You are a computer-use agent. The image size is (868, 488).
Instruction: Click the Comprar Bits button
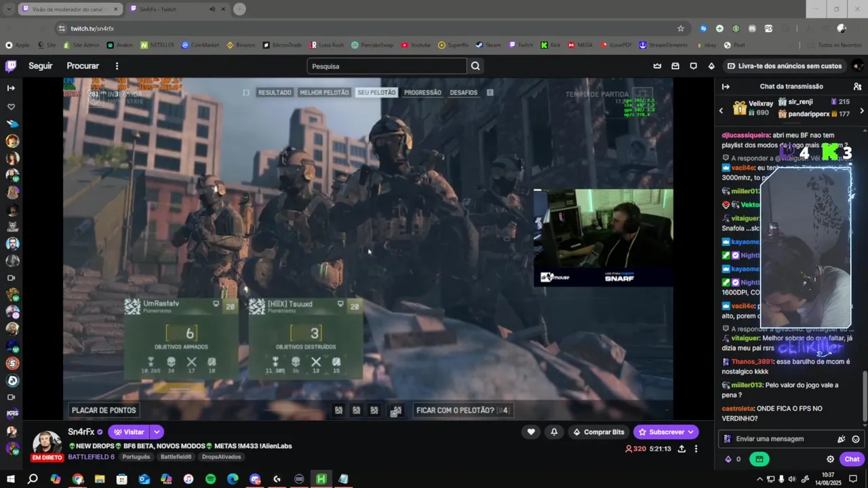[x=598, y=432]
